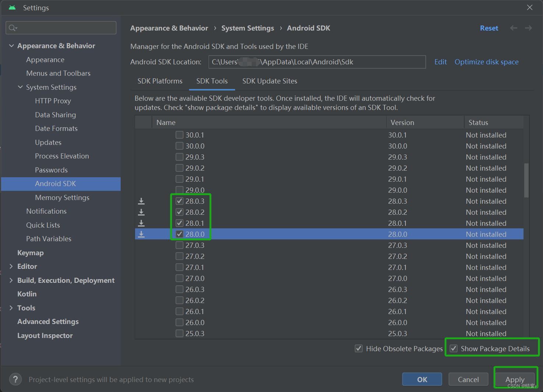The height and width of the screenshot is (392, 543).
Task: Open the SDK Update Sites tab
Action: [x=269, y=81]
